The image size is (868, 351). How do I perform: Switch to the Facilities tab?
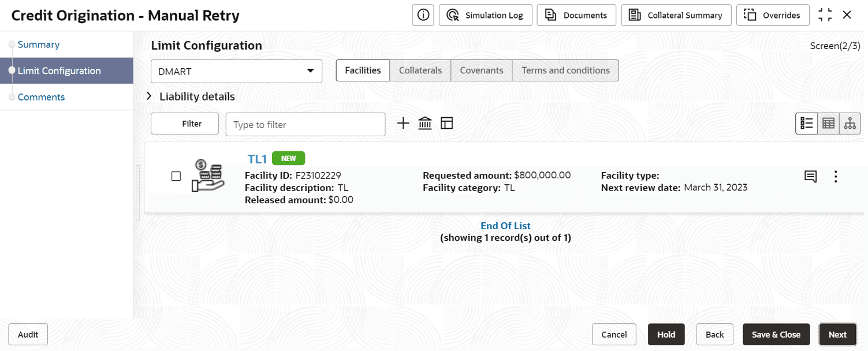363,70
